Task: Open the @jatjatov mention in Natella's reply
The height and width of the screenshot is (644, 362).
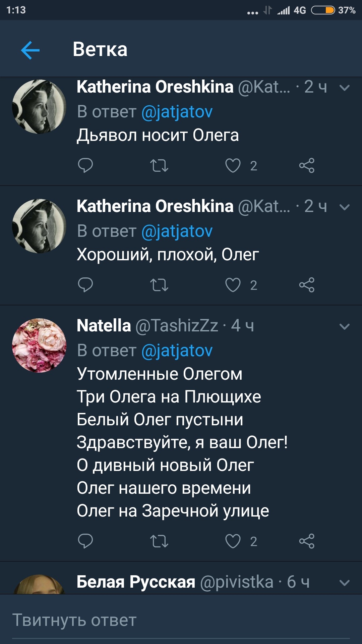Action: (x=177, y=351)
